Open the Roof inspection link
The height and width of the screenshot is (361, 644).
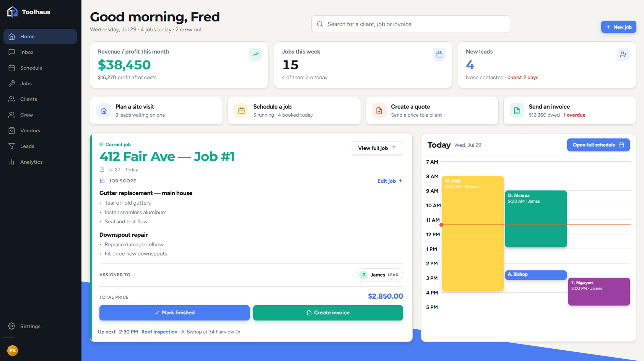tap(159, 332)
